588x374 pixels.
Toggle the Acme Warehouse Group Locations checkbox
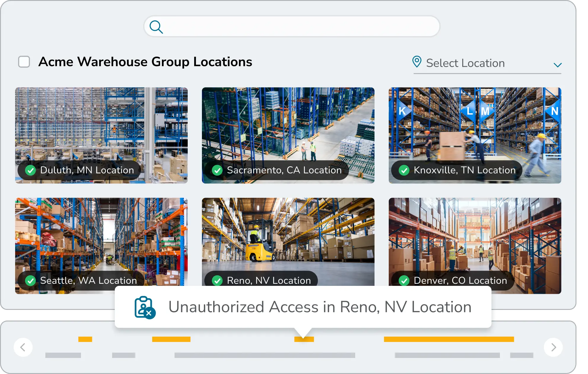[x=24, y=62]
